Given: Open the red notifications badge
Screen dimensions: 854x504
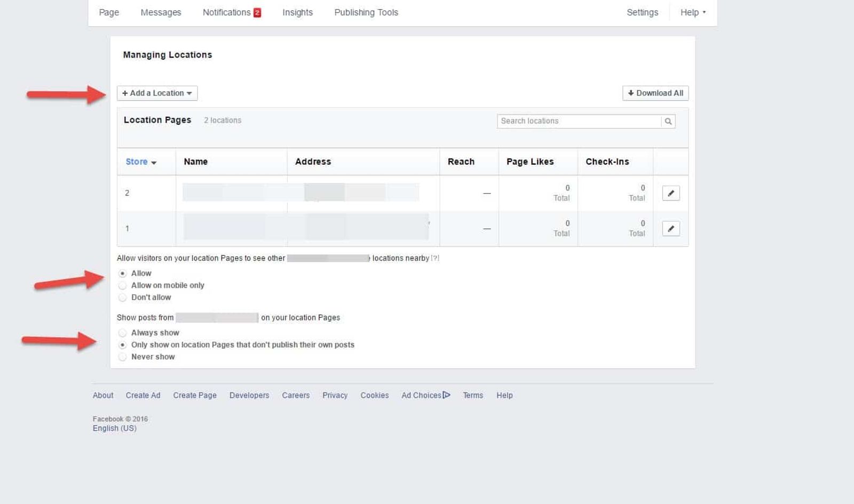Looking at the screenshot, I should click(257, 13).
